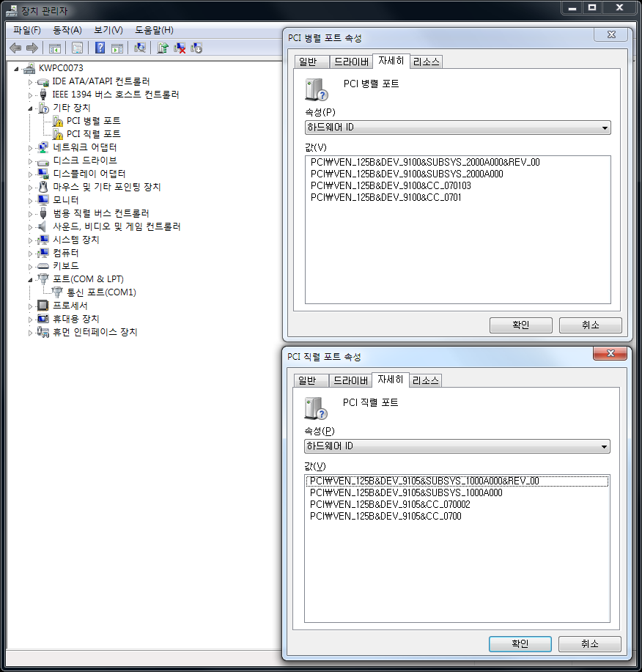Screen dimensions: 642x672
Task: Select value PCI\VEN_125B&DEV_9100&CC_0701
Action: tap(385, 198)
